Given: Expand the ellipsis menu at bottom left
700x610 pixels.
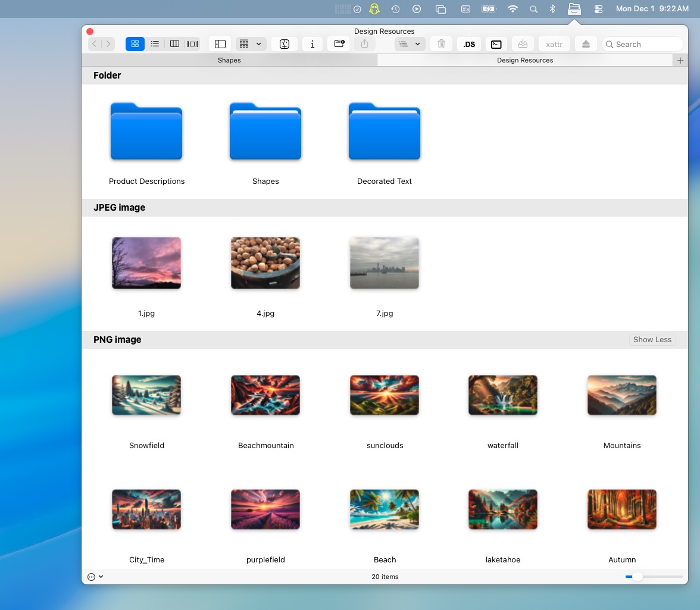Looking at the screenshot, I should tap(94, 577).
